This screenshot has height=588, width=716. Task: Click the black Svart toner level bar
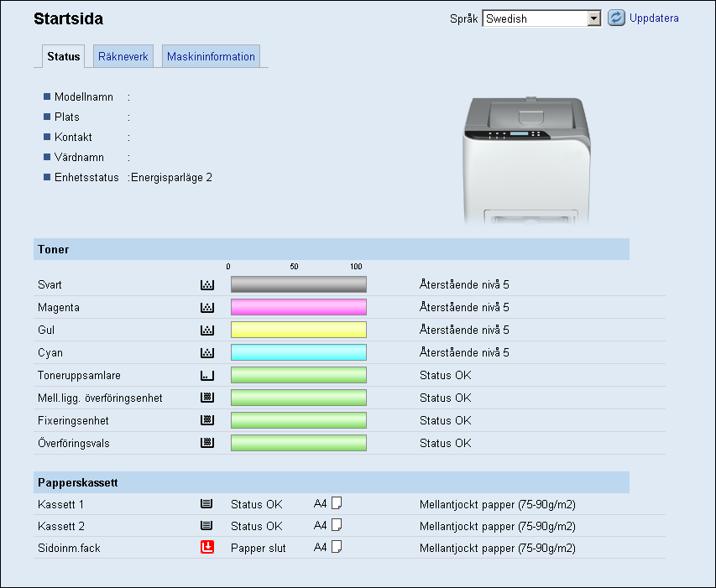pos(299,284)
